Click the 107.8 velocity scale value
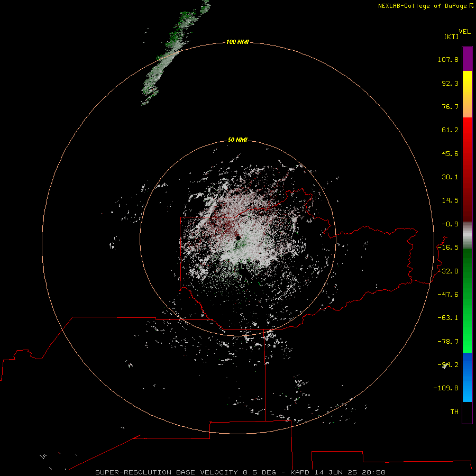Screen dimensions: 476x476 click(x=448, y=59)
